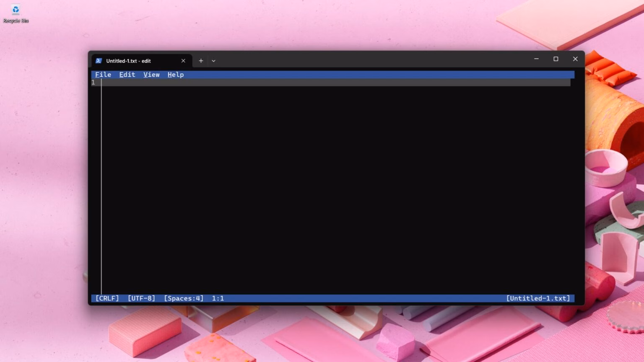Click the PowerShell icon on the terminal tab

pos(99,61)
